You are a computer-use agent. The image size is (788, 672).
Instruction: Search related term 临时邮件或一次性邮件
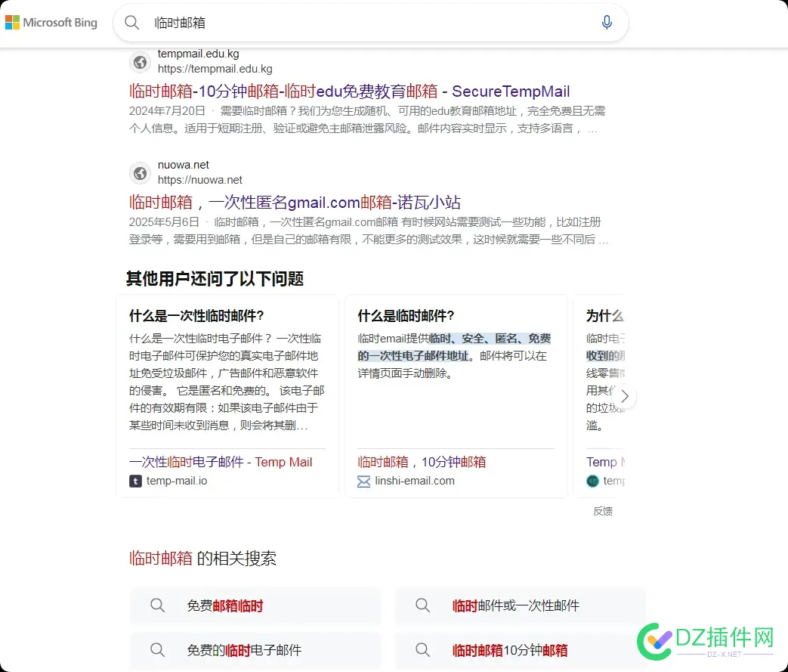click(x=516, y=605)
